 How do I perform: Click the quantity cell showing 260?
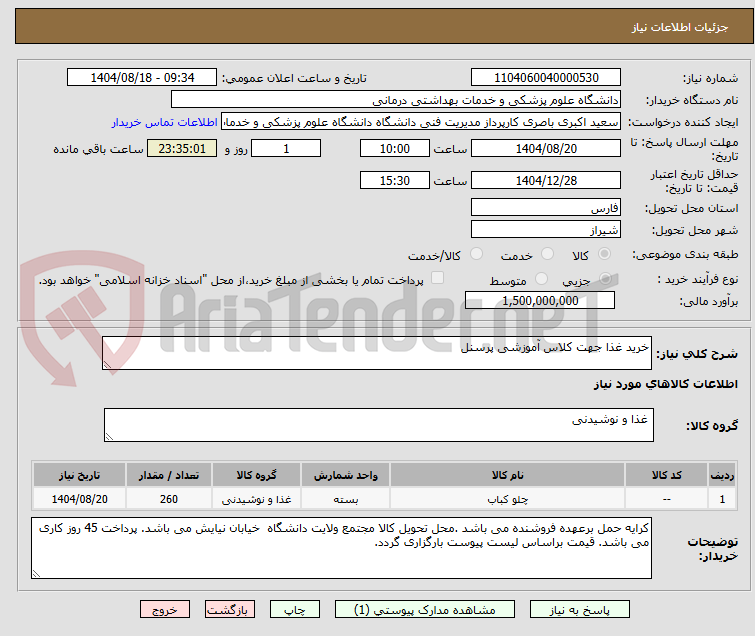click(x=169, y=499)
